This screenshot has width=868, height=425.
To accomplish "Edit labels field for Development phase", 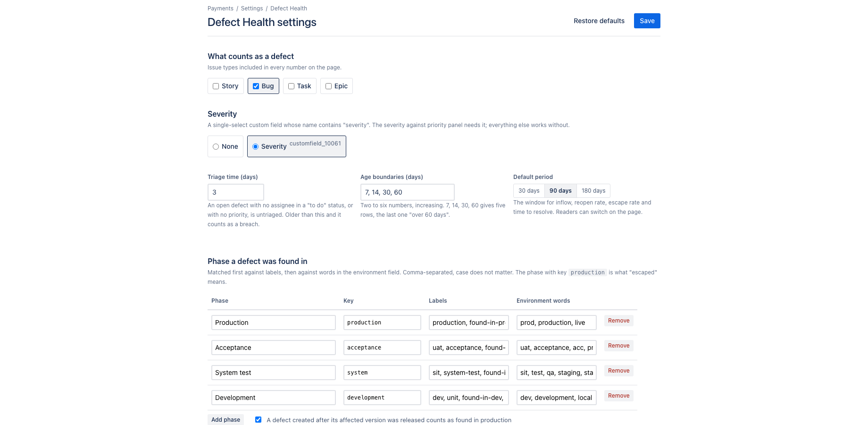I will coord(469,398).
